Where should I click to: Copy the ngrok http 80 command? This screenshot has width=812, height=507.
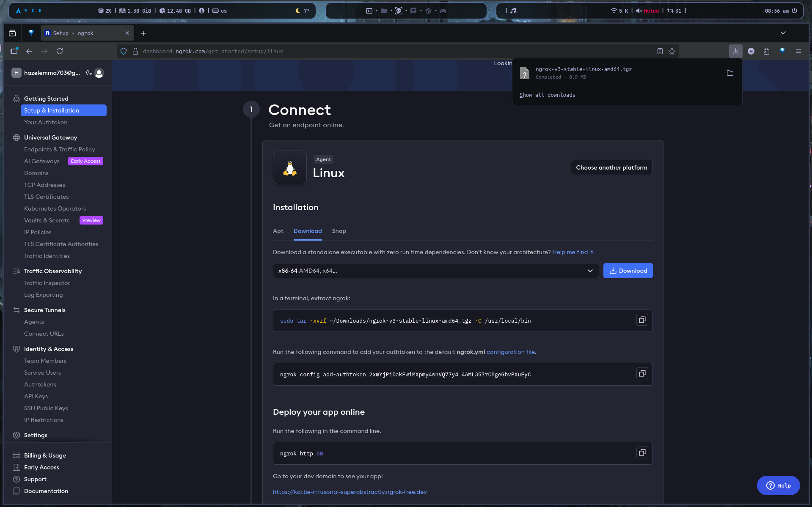pos(642,453)
